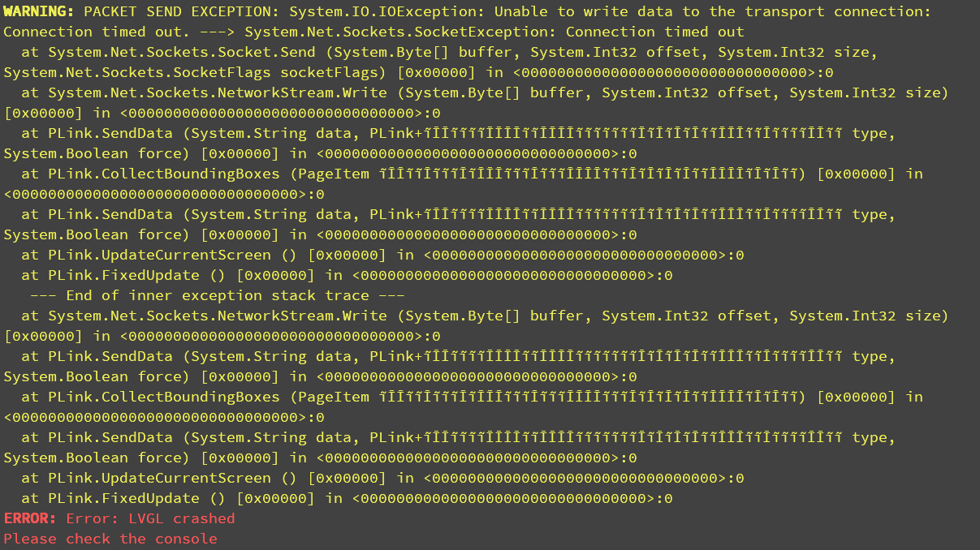
Task: Select the 'Error: LVGL crashed' message
Action: click(x=150, y=518)
